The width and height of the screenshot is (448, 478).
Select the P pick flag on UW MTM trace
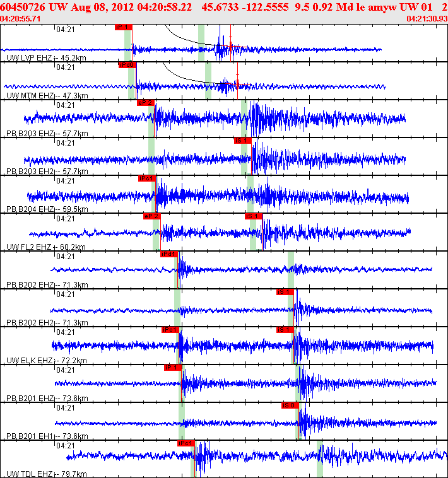pos(127,64)
